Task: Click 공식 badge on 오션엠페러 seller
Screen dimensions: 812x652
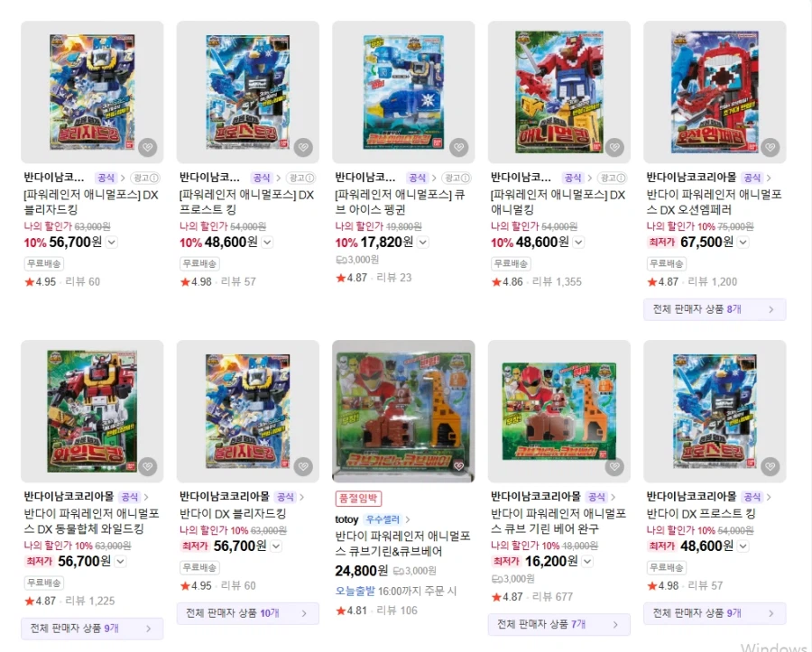Action: pyautogui.click(x=752, y=178)
